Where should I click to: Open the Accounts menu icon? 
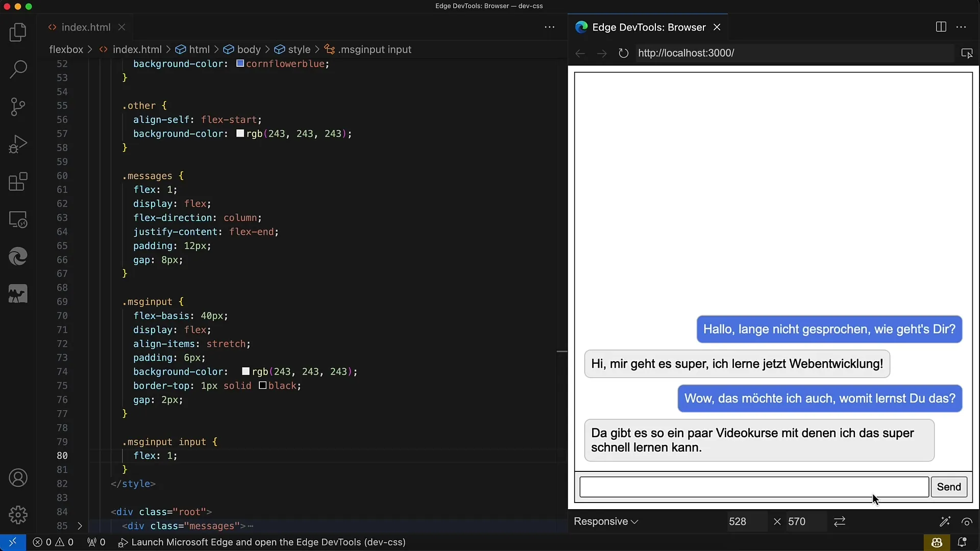pos(18,478)
